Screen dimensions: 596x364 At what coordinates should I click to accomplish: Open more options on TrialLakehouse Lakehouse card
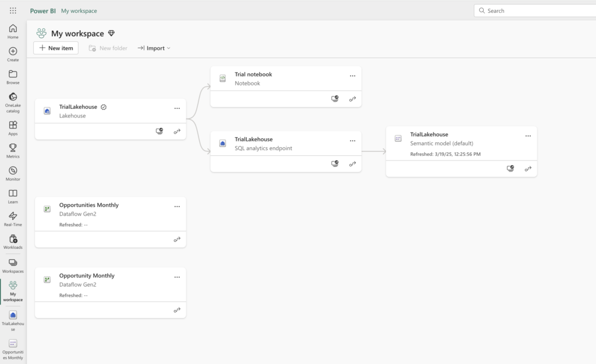(x=177, y=108)
